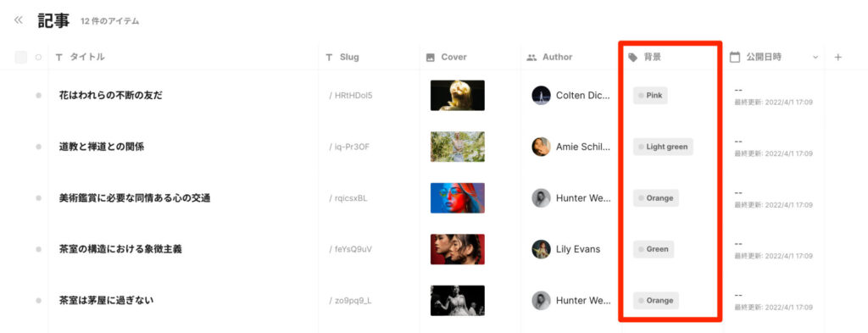This screenshot has width=868, height=333.
Task: Collapse sidebar with double chevron icon
Action: (x=19, y=20)
